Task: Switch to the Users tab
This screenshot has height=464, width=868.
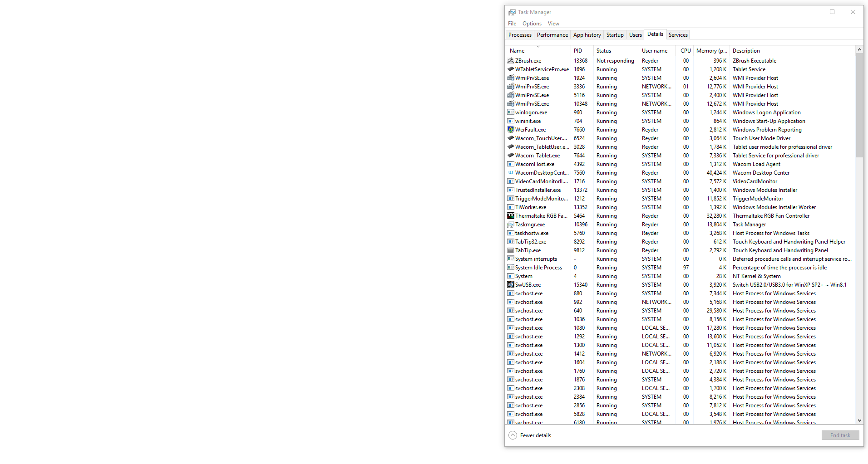Action: 636,35
